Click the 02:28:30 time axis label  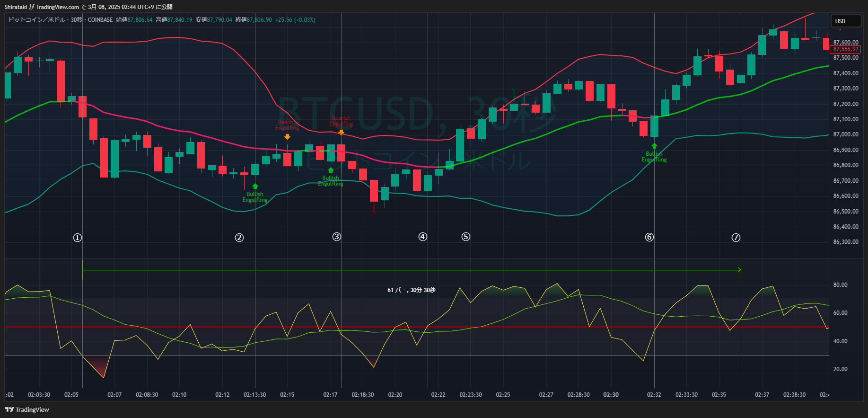coord(579,395)
